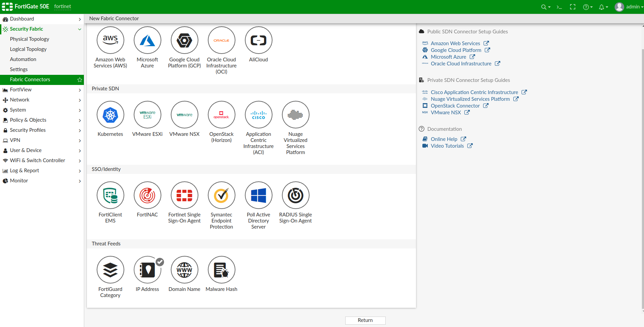The height and width of the screenshot is (327, 644).
Task: Select the IP Address threat feed icon
Action: click(x=148, y=270)
